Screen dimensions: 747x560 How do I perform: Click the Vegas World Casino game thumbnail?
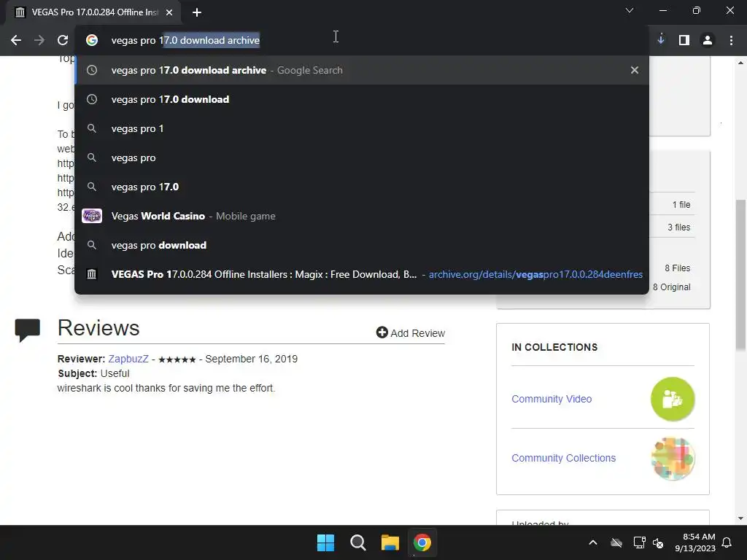coord(92,216)
